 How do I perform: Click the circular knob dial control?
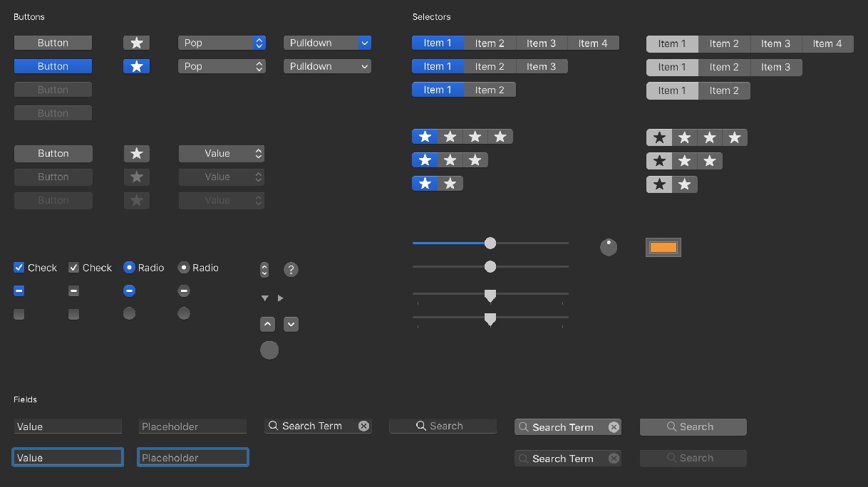609,247
